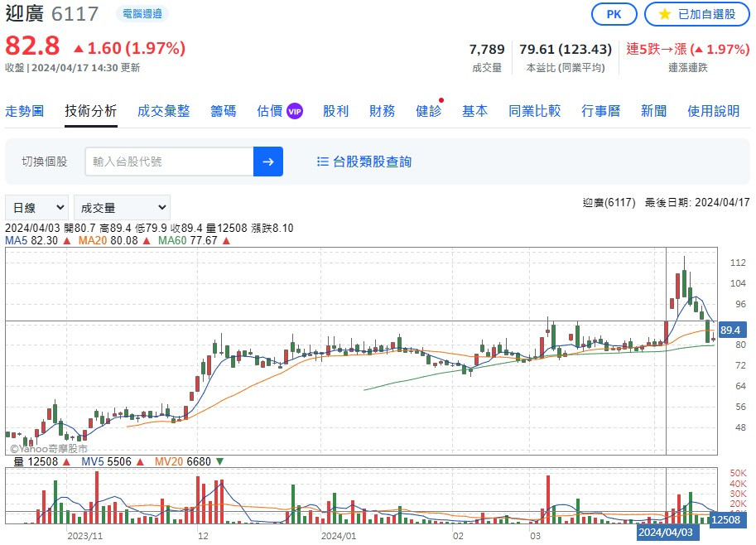Click the star icon in 已加自選股
The width and height of the screenshot is (756, 545).
[664, 14]
